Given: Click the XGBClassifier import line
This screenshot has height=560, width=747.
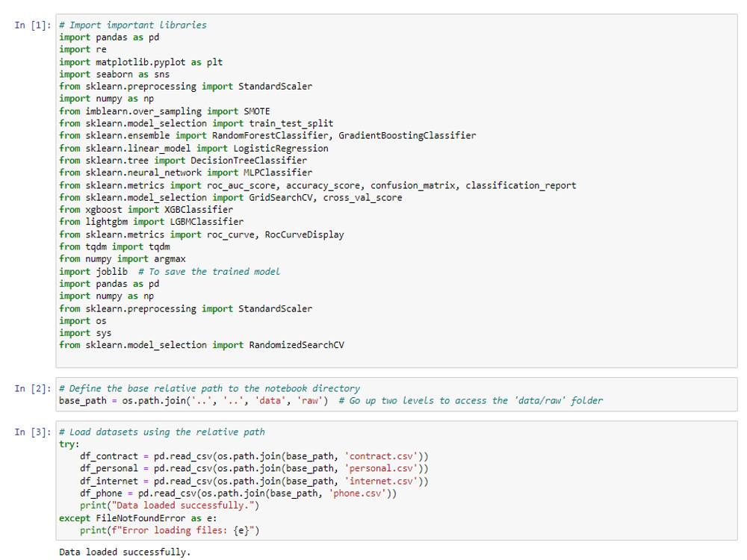Looking at the screenshot, I should [x=146, y=210].
